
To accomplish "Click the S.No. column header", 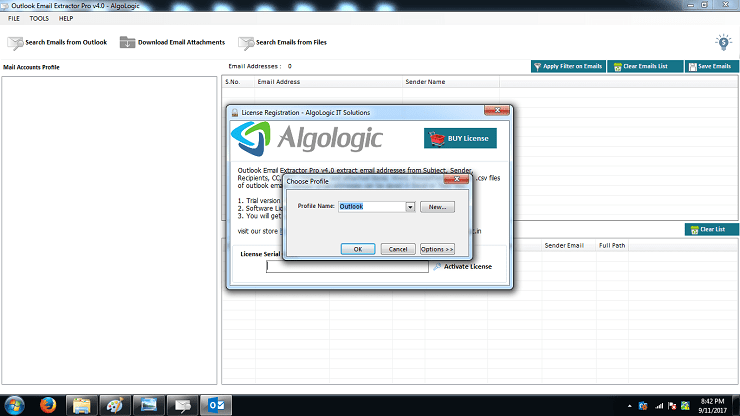I will [238, 82].
